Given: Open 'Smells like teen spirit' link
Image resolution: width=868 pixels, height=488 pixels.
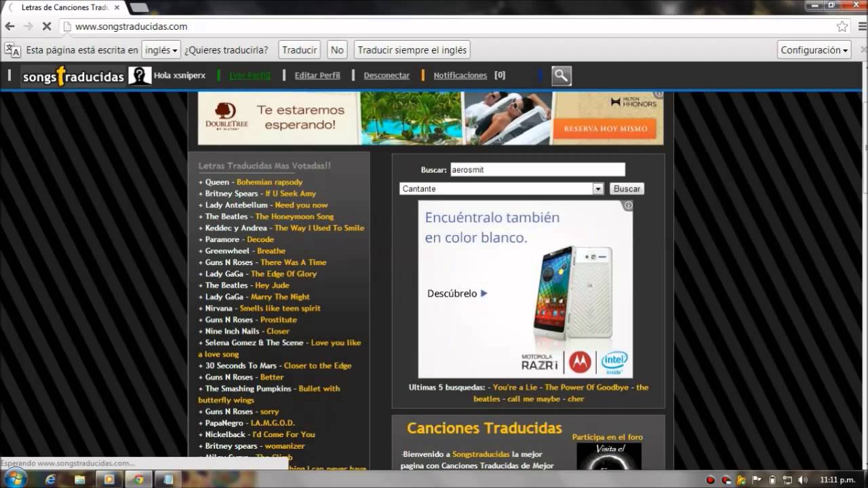Looking at the screenshot, I should tap(280, 308).
